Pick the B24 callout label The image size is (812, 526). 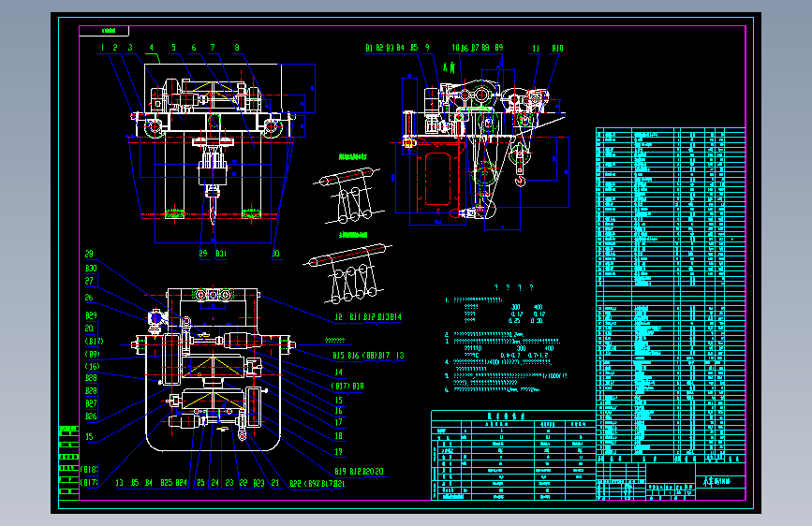[182, 483]
